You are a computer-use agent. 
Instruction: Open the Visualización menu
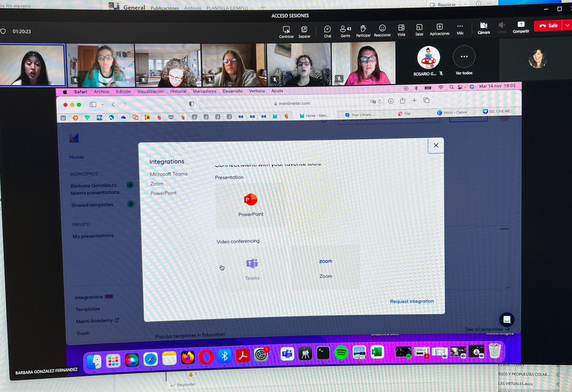pos(150,91)
